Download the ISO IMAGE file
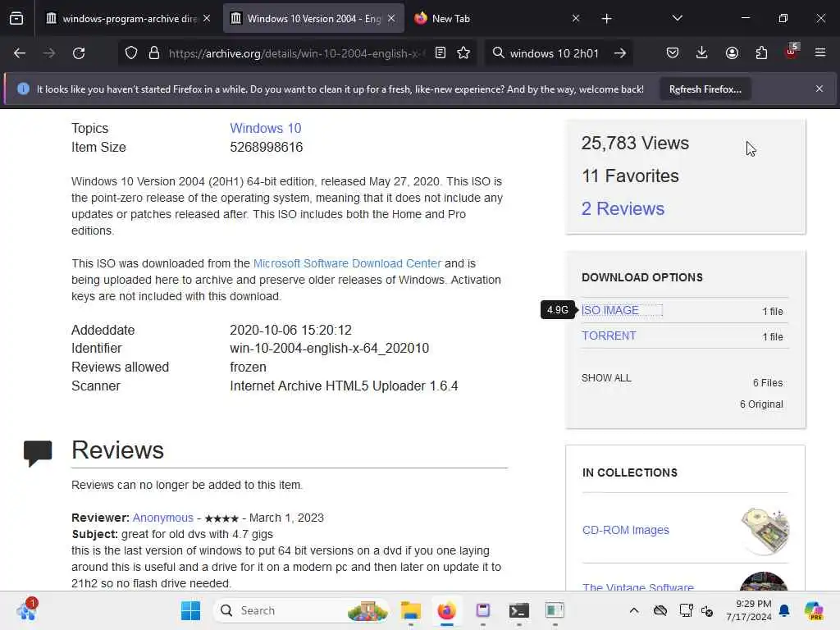The width and height of the screenshot is (840, 630). click(x=610, y=310)
